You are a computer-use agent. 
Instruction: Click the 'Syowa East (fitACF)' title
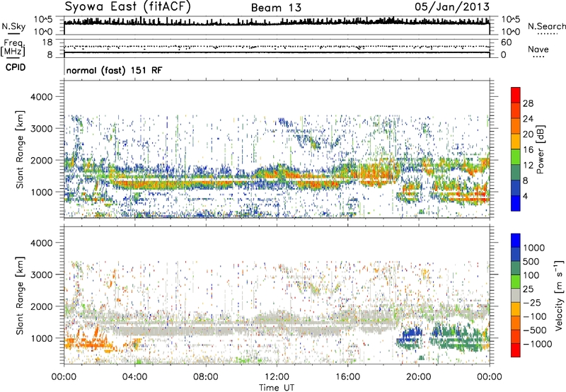128,7
